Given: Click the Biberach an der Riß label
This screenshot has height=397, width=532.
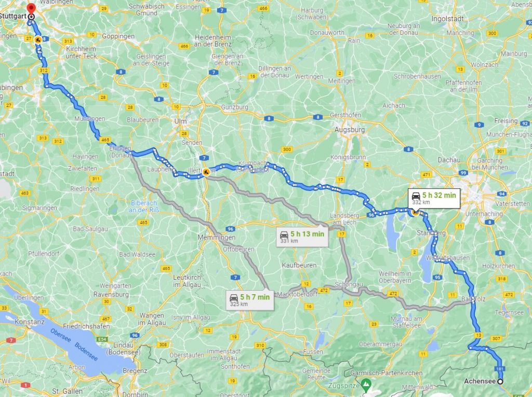Looking at the screenshot, I should tap(143, 207).
